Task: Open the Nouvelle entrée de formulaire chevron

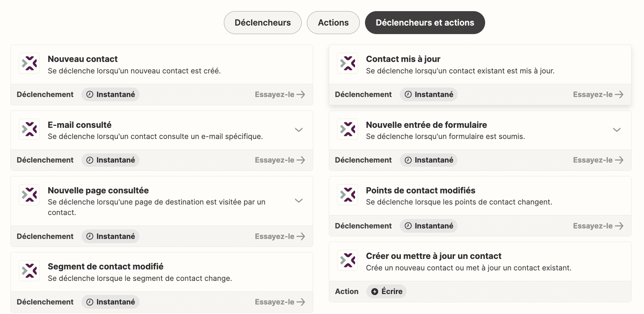Action: pyautogui.click(x=616, y=130)
